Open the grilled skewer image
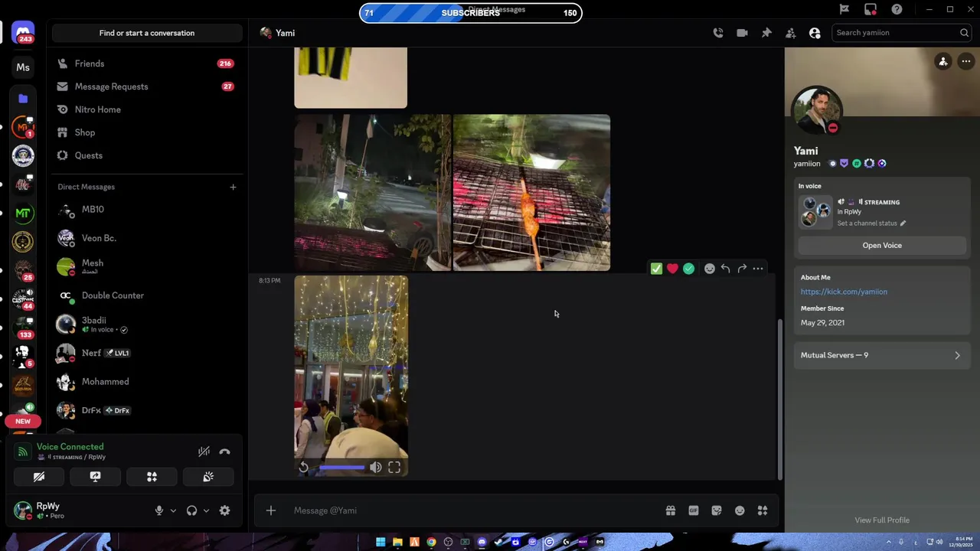Screen dimensions: 980x551 (x=531, y=193)
